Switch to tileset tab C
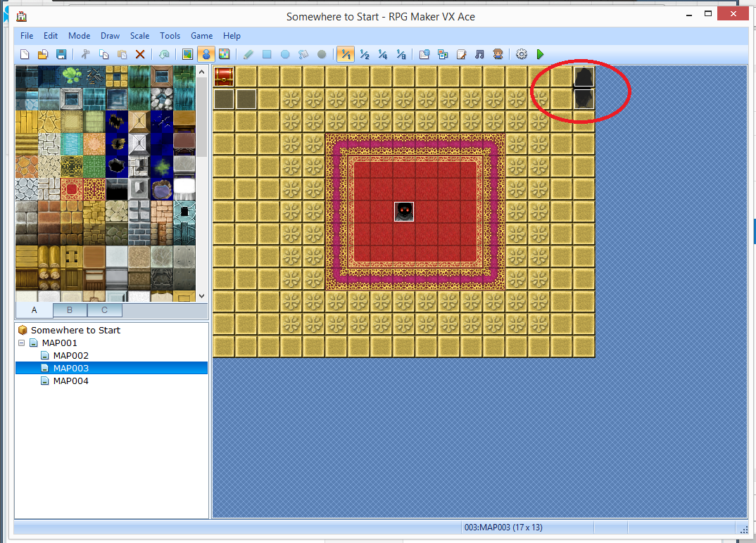The width and height of the screenshot is (756, 543). pos(103,310)
